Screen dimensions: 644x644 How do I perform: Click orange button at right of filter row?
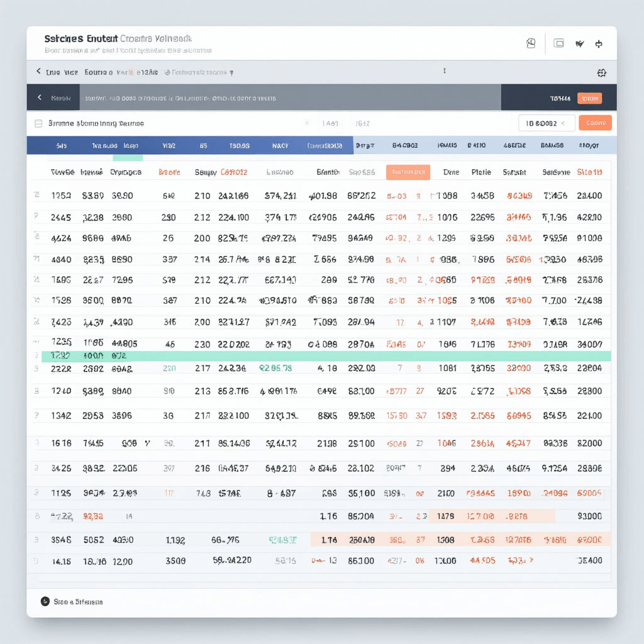click(595, 123)
